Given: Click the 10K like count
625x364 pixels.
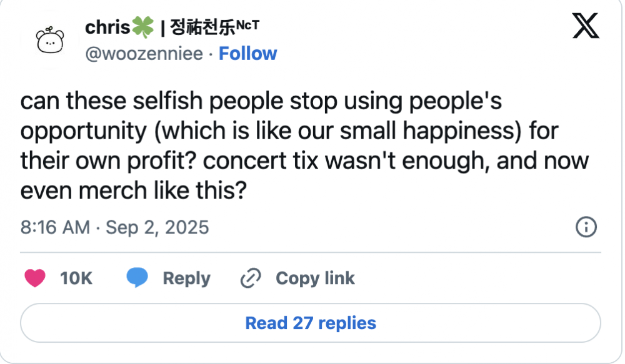Looking at the screenshot, I should 76,278.
